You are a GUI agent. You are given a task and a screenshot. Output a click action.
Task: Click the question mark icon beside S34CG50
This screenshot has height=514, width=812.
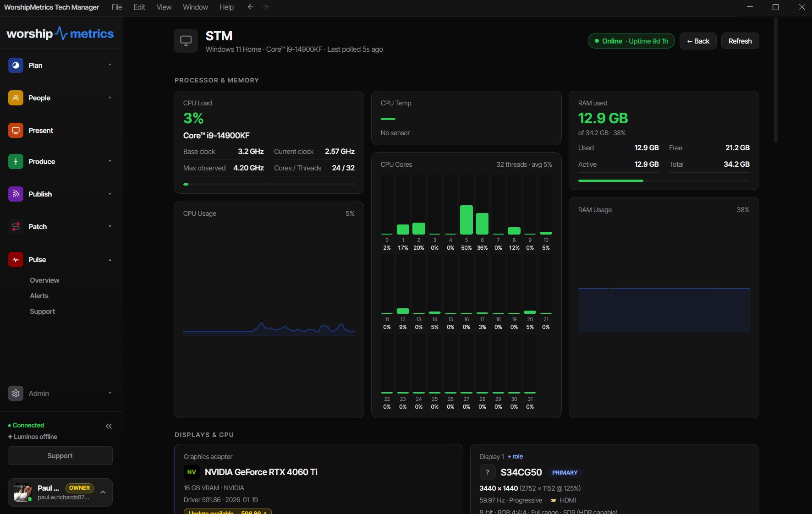[x=487, y=472]
